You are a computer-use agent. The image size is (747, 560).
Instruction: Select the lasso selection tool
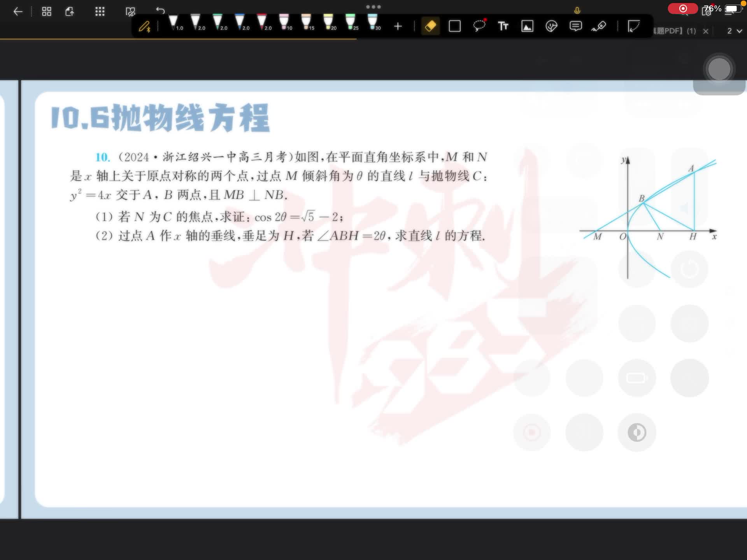pos(479,26)
